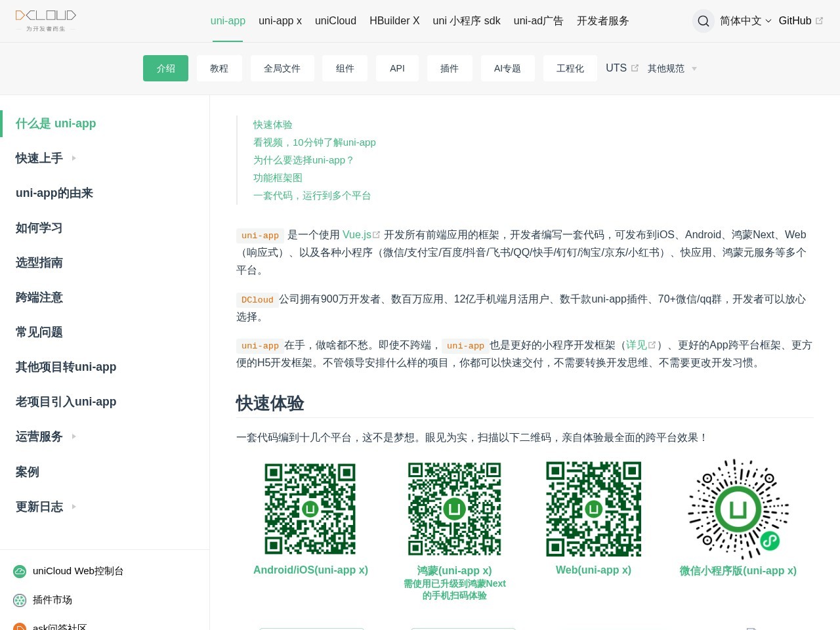This screenshot has width=840, height=630.
Task: Expand the 运营服务 sidebar arrow
Action: tap(73, 436)
